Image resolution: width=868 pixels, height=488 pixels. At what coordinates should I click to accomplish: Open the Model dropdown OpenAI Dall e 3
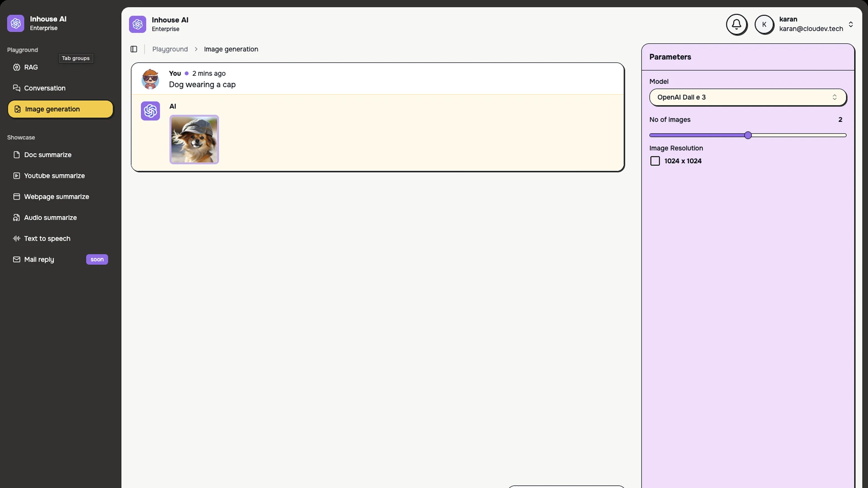(x=748, y=97)
